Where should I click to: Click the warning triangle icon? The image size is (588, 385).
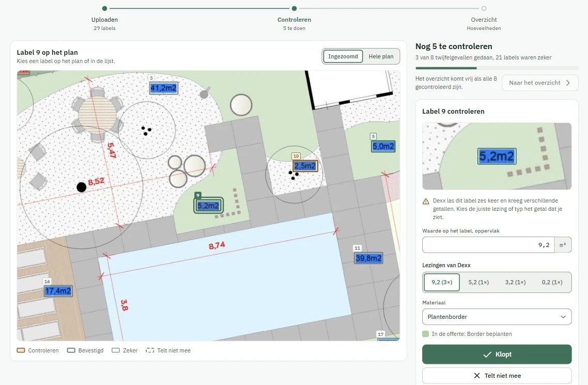(426, 202)
